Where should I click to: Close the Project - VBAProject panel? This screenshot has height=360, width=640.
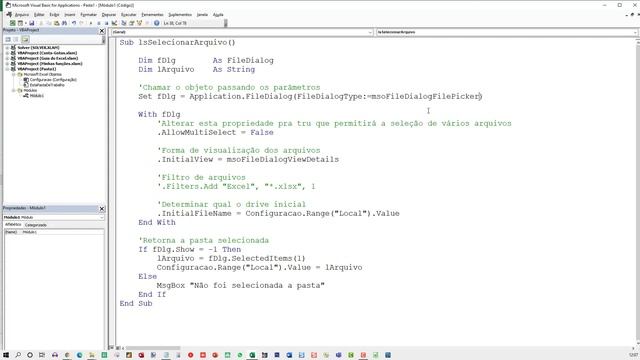102,31
